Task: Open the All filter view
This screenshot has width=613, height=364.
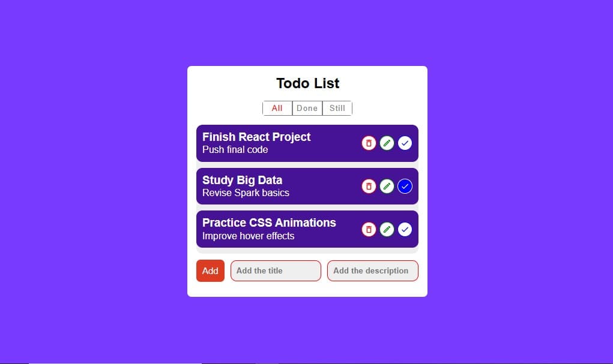Action: click(x=277, y=108)
